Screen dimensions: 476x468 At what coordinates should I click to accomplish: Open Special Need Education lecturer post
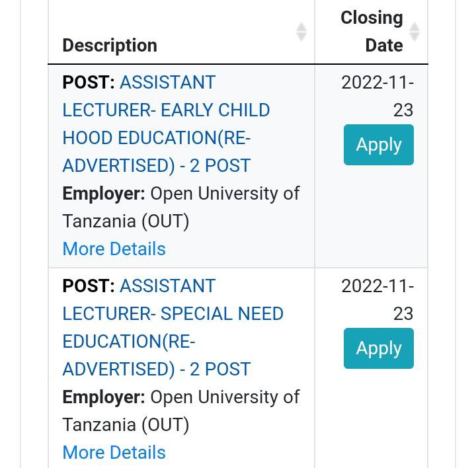click(x=173, y=327)
